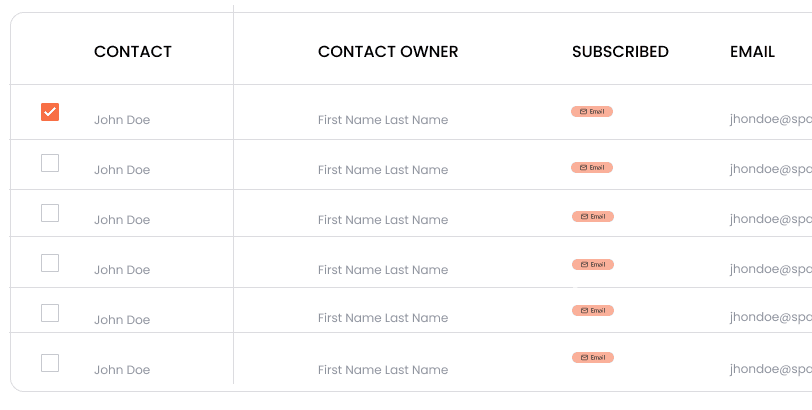Click Email badge in last row
812x410 pixels.
[593, 358]
